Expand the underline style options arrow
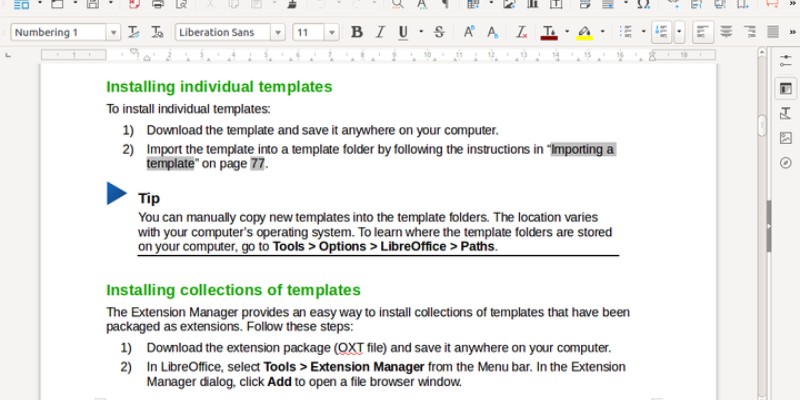The width and height of the screenshot is (800, 400). click(421, 32)
